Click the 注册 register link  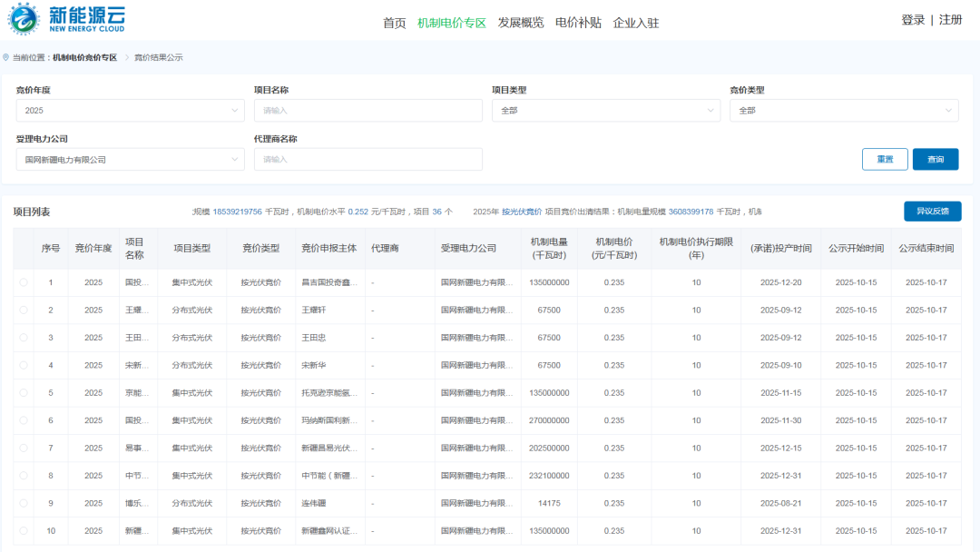(x=950, y=20)
